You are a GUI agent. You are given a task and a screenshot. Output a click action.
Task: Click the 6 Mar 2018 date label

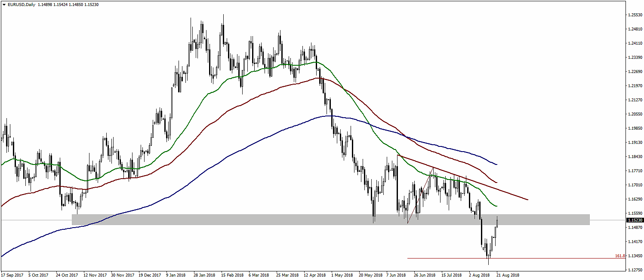259,275
